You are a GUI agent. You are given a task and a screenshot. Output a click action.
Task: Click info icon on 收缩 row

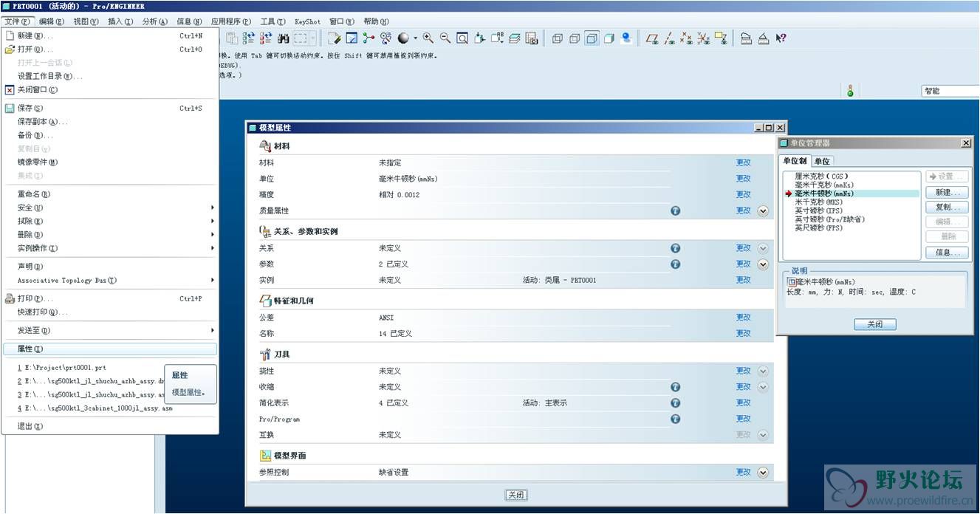(675, 387)
